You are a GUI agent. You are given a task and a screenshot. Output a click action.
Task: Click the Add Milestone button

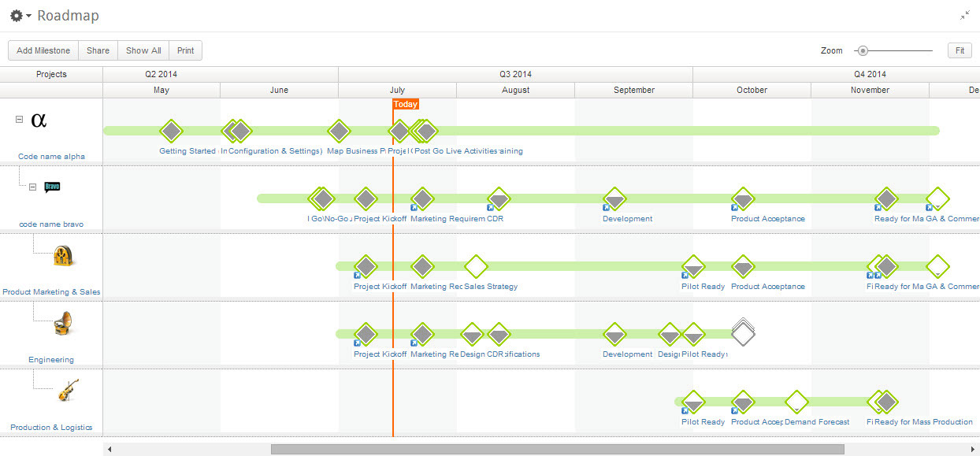tap(43, 50)
